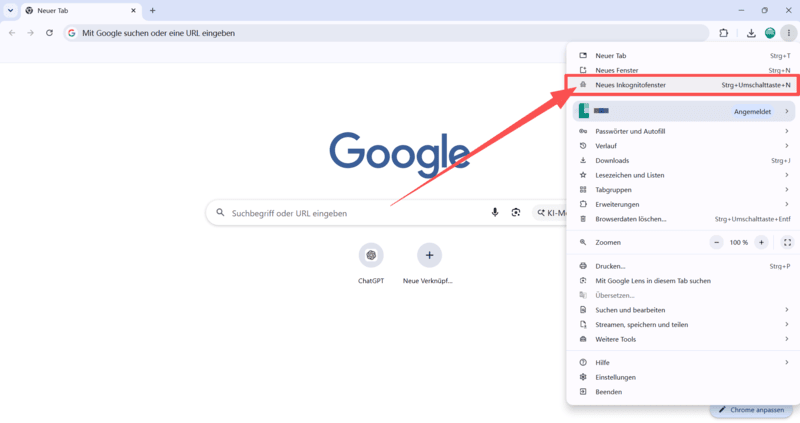
Task: Expand Weitere Tools submenu
Action: [x=684, y=339]
